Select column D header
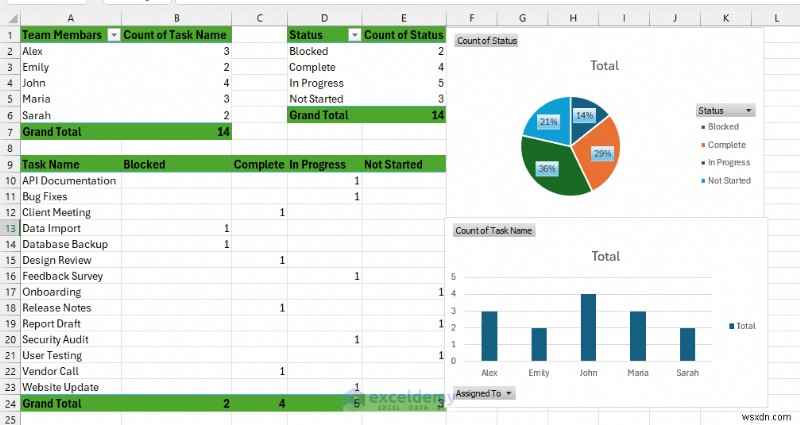This screenshot has width=800, height=425. click(x=324, y=18)
